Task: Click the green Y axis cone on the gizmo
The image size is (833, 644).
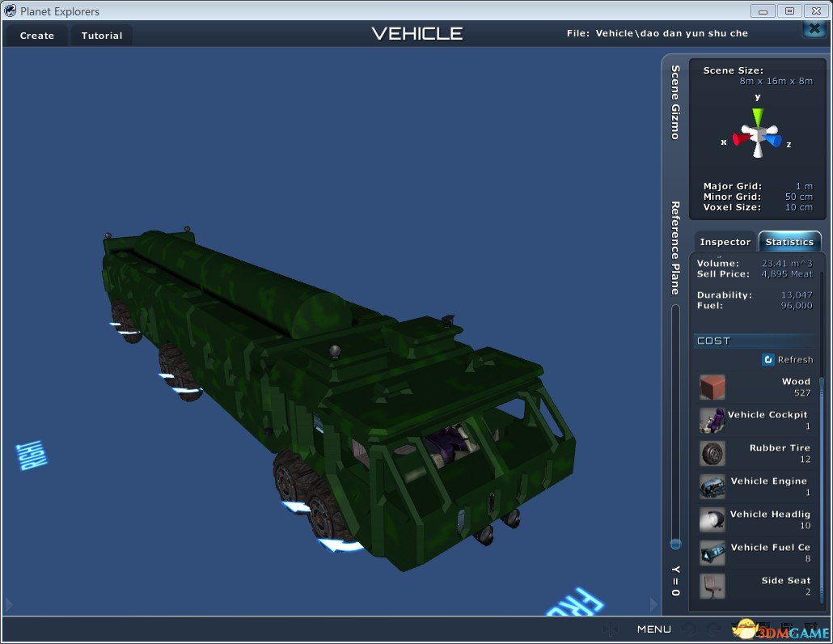Action: 758,117
